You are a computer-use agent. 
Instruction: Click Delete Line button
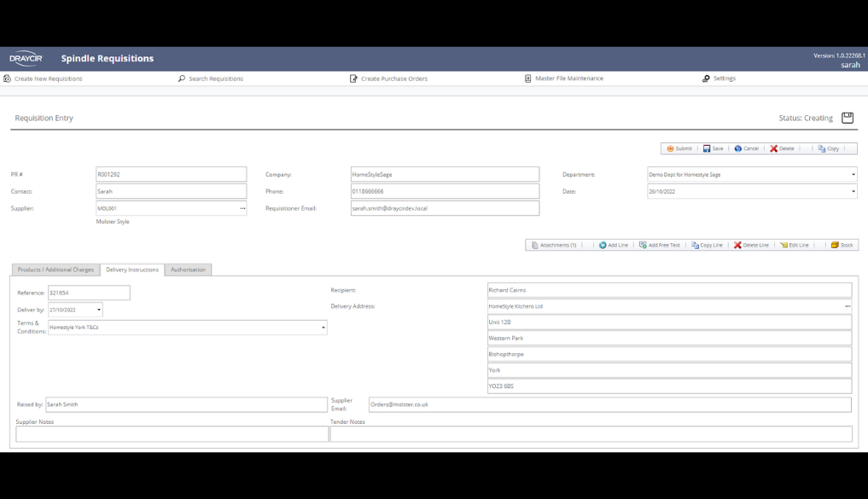click(751, 245)
